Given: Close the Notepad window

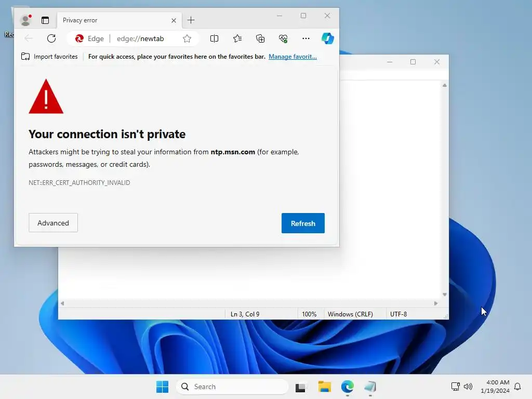Looking at the screenshot, I should point(436,62).
